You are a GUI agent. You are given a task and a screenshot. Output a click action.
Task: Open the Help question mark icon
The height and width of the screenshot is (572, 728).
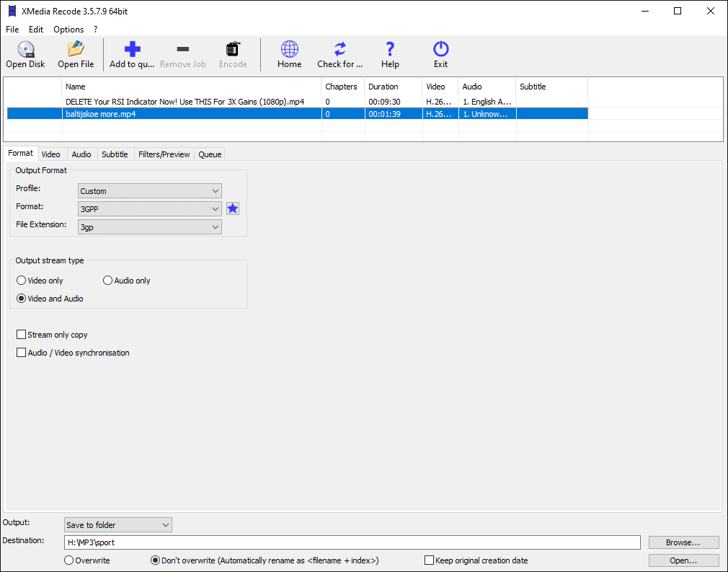click(390, 50)
